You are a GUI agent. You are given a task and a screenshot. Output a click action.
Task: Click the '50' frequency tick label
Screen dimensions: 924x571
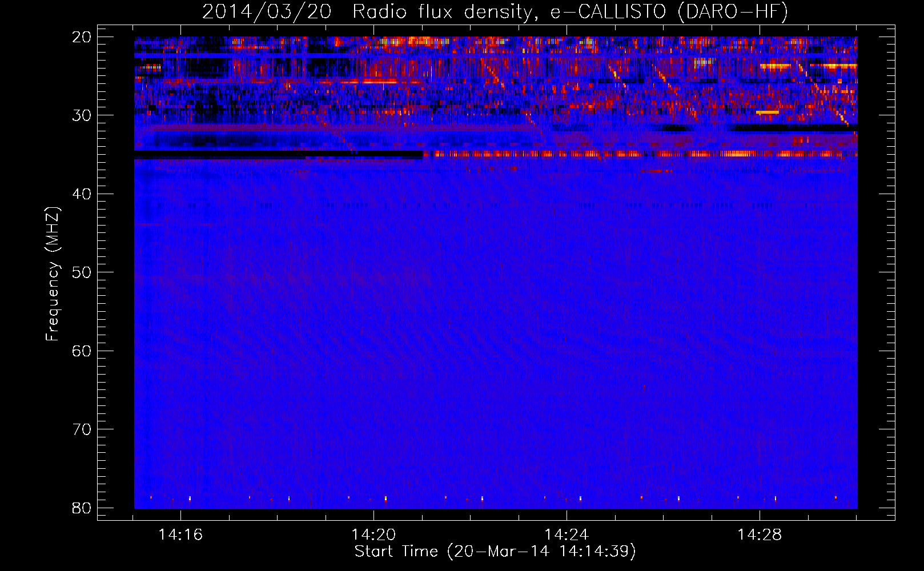point(82,272)
